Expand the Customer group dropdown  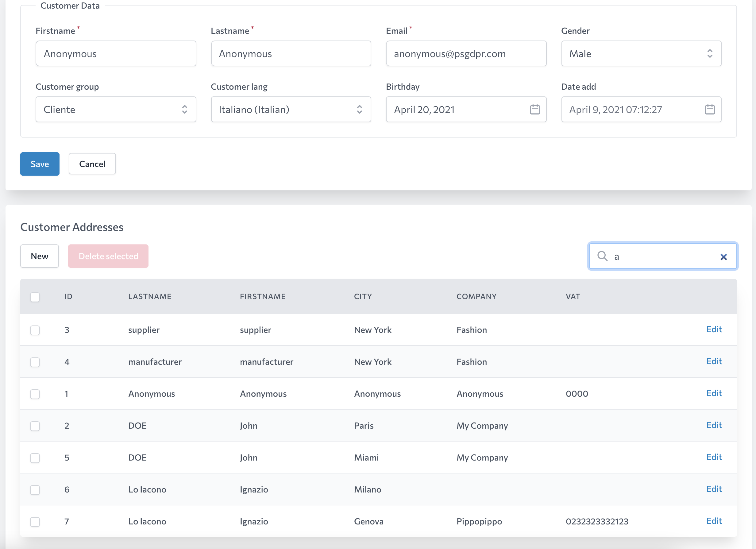[116, 109]
